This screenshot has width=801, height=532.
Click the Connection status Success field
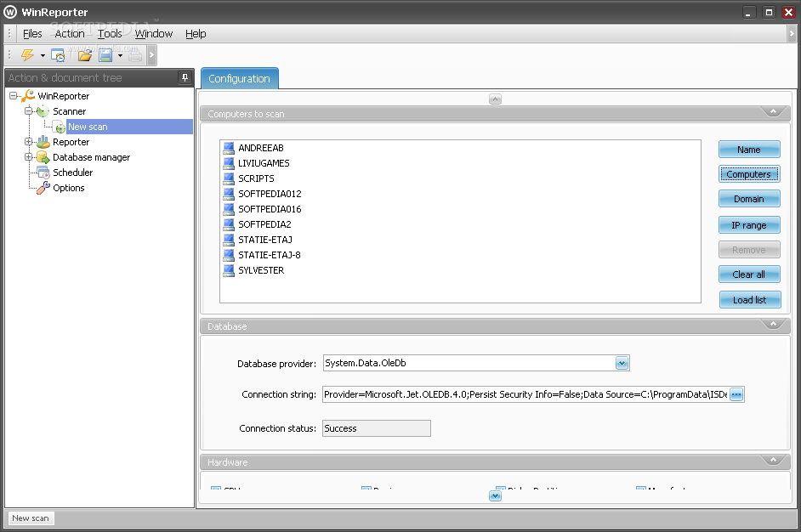pyautogui.click(x=377, y=428)
